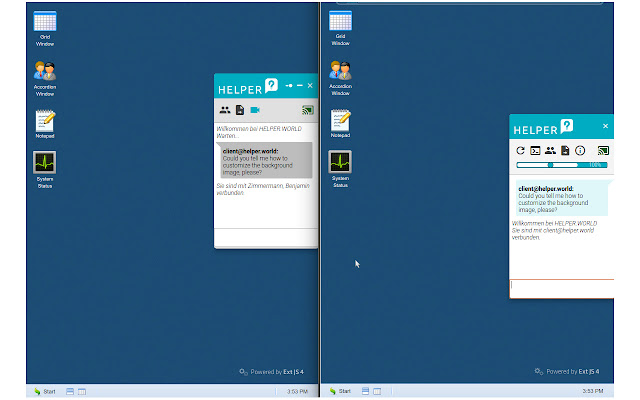The width and height of the screenshot is (640, 400).
Task: Start video call in left Helper window
Action: pyautogui.click(x=255, y=110)
